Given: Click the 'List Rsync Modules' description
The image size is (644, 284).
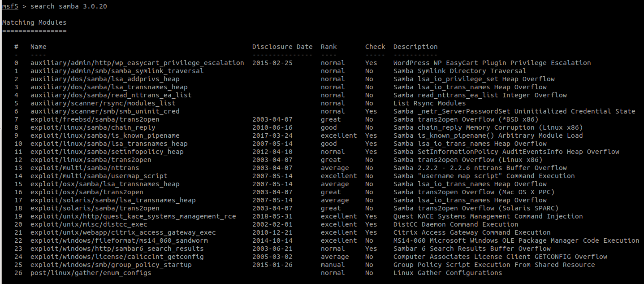Looking at the screenshot, I should coord(429,103).
